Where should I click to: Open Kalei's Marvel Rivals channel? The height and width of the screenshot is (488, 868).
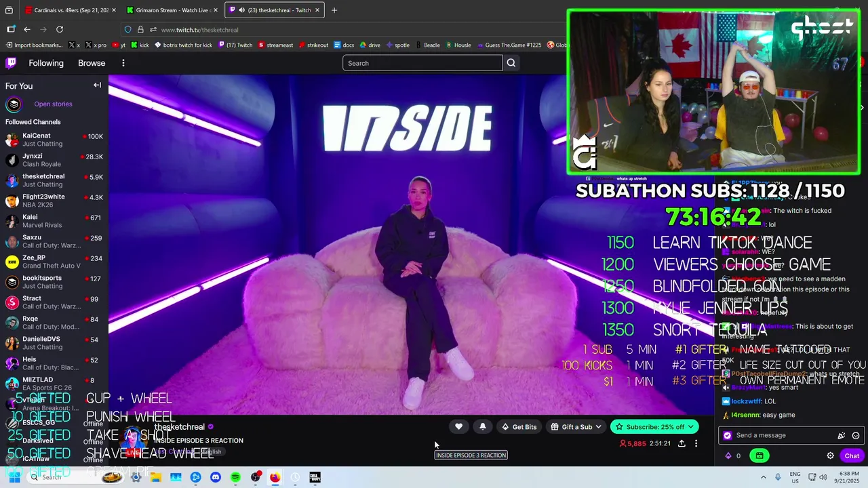(x=54, y=221)
